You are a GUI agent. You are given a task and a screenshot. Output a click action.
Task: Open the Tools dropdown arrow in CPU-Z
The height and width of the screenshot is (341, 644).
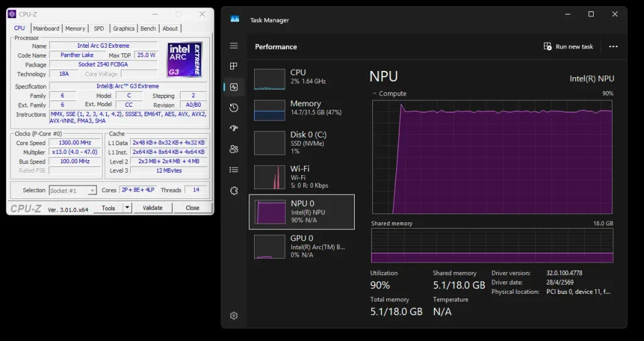point(127,208)
